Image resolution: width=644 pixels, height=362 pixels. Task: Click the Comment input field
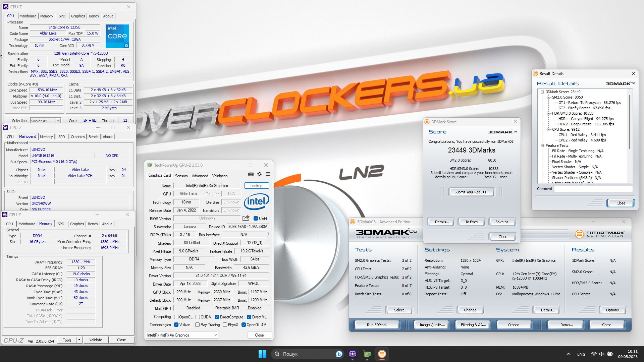[x=593, y=189]
